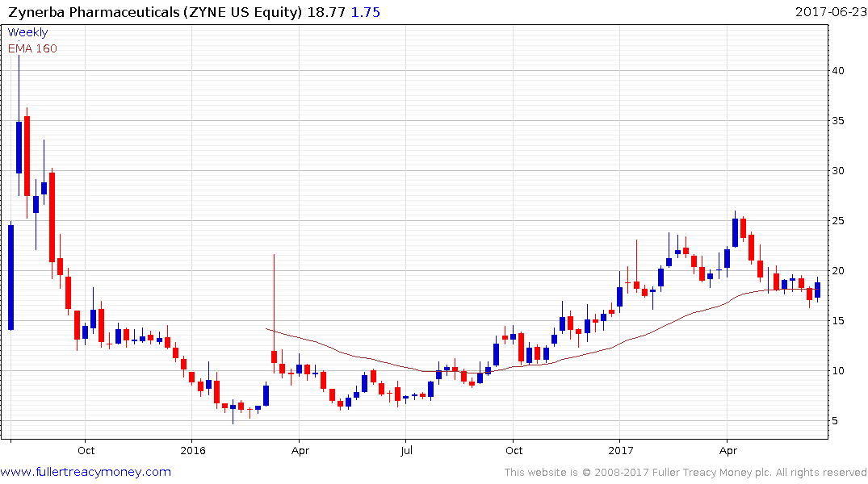
Task: Click the 25 price axis label
Action: (x=838, y=221)
